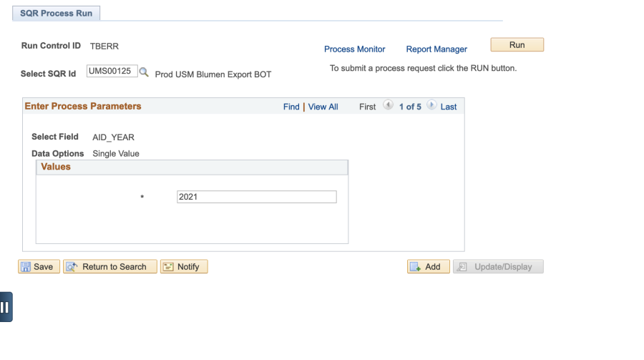Click the Add button with its plus icon
Screen dimensions: 644x360
click(x=429, y=267)
